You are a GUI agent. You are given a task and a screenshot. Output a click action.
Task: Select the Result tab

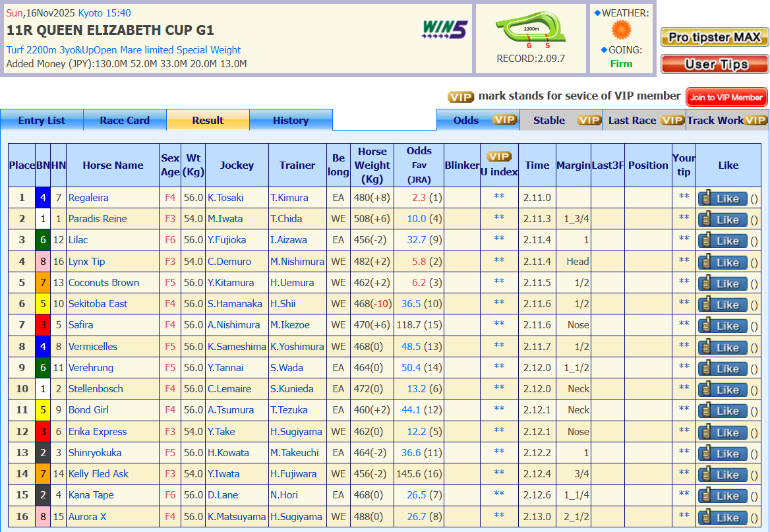(208, 121)
